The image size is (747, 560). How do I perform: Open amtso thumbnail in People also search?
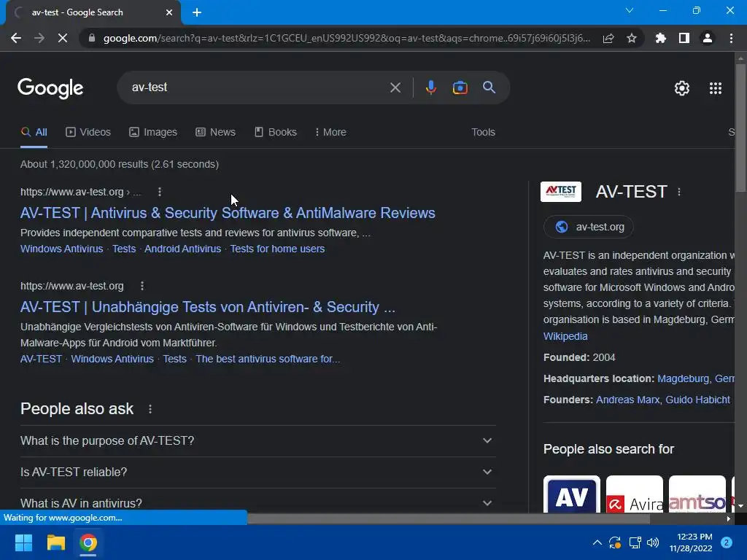point(697,494)
